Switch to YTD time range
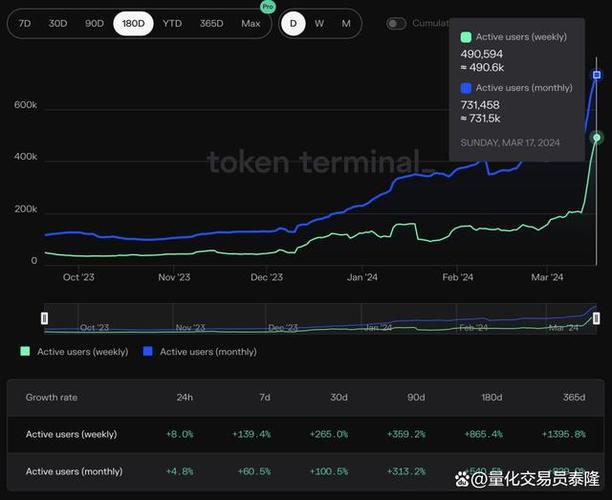Viewport: 612px width, 500px height. pyautogui.click(x=172, y=23)
